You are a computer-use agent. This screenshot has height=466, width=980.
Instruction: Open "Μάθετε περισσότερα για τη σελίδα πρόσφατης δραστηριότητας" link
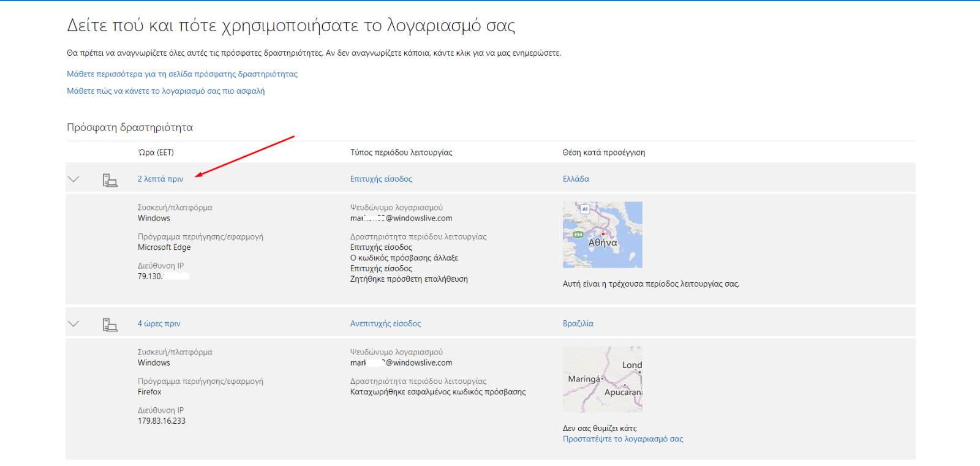coord(182,74)
